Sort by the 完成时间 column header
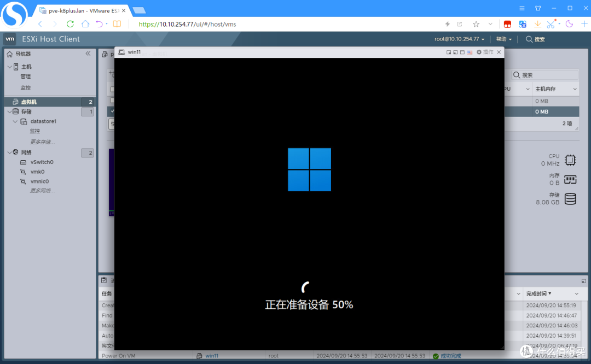The image size is (591, 364). (x=538, y=293)
